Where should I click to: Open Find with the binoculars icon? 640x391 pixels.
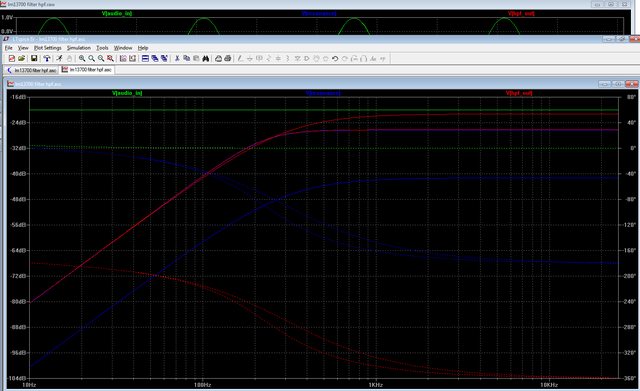[x=206, y=58]
